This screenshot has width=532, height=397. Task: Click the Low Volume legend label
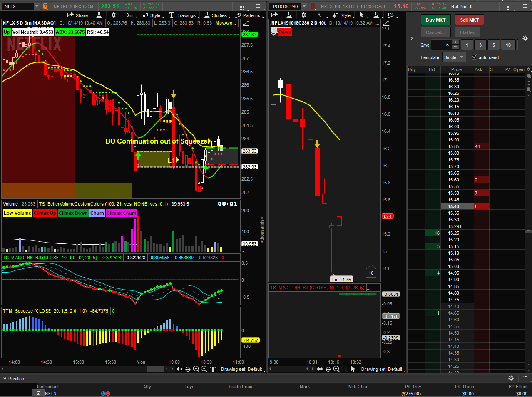point(17,213)
